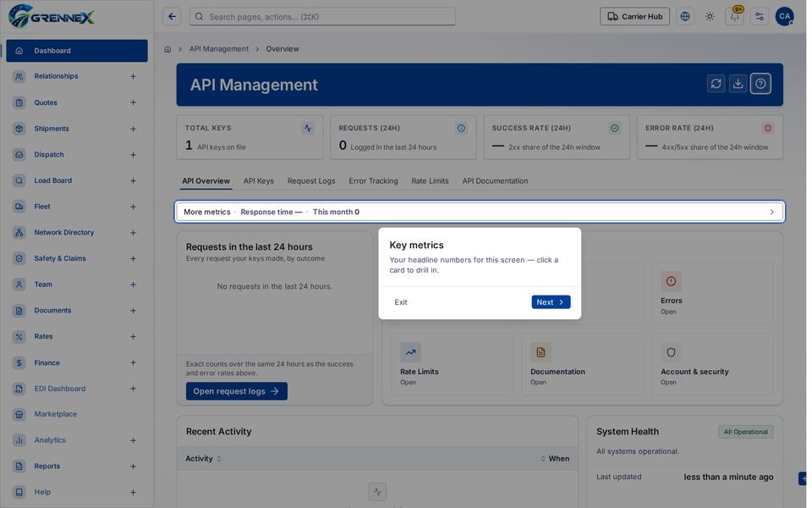
Task: Click the download icon in API Management header
Action: coord(738,84)
